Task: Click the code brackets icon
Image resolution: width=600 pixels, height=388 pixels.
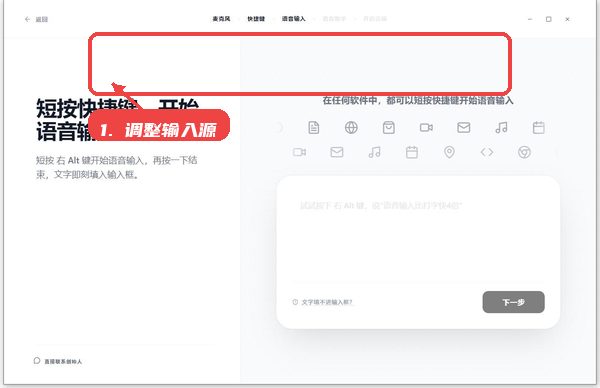Action: (487, 152)
